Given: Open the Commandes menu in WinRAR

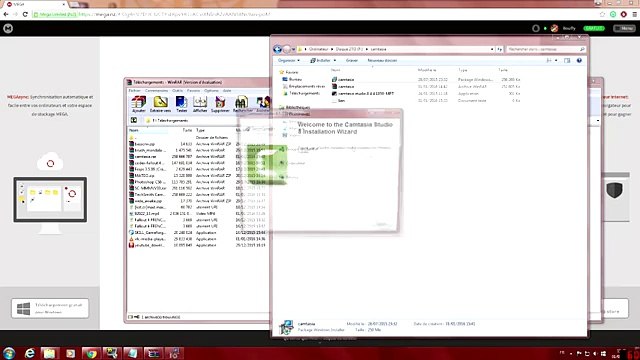Looking at the screenshot, I should 156,91.
